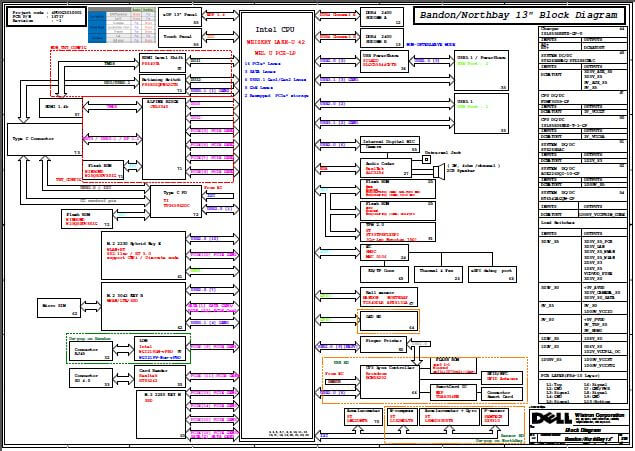The width and height of the screenshot is (635, 451).
Task: Click the Connector RJ45 block
Action: (x=90, y=377)
